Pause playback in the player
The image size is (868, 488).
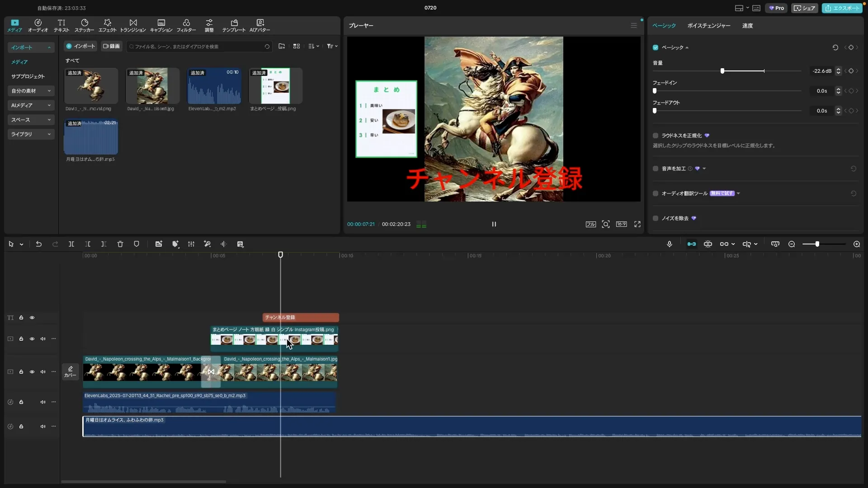494,224
